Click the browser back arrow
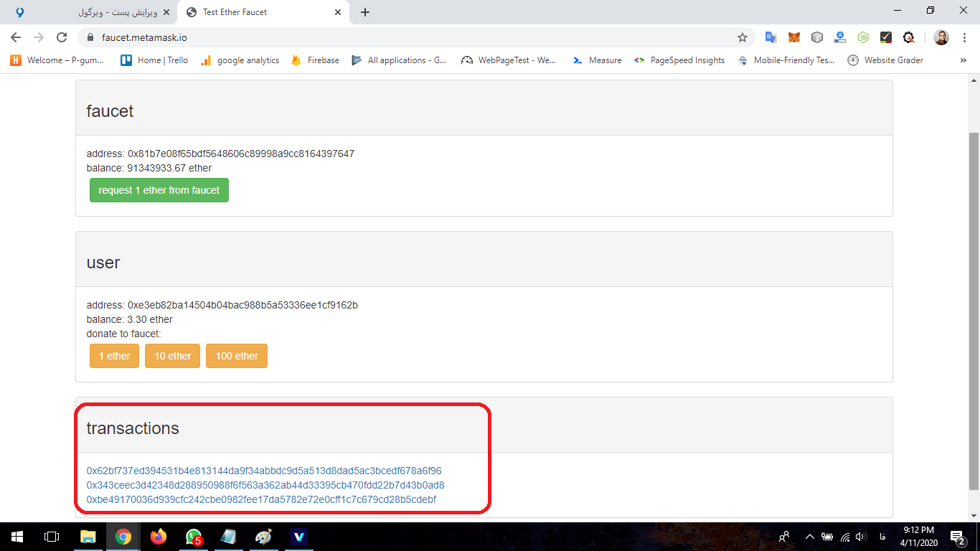980x551 pixels. click(x=16, y=37)
